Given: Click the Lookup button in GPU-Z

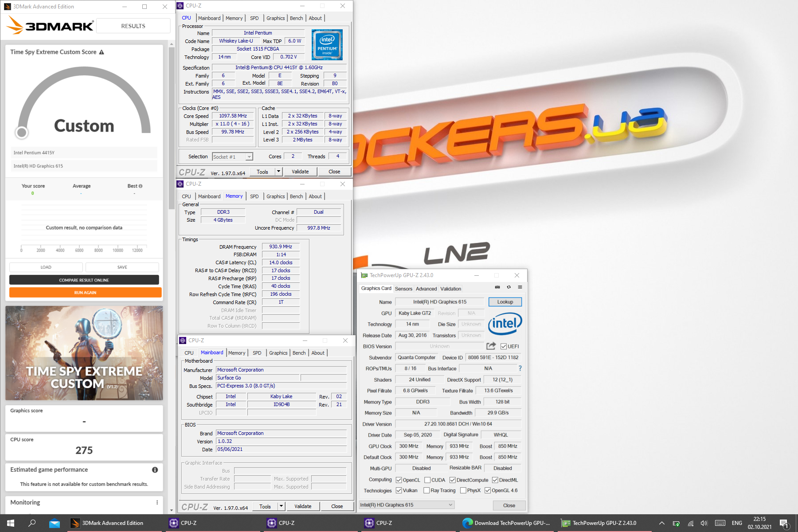Looking at the screenshot, I should tap(505, 302).
